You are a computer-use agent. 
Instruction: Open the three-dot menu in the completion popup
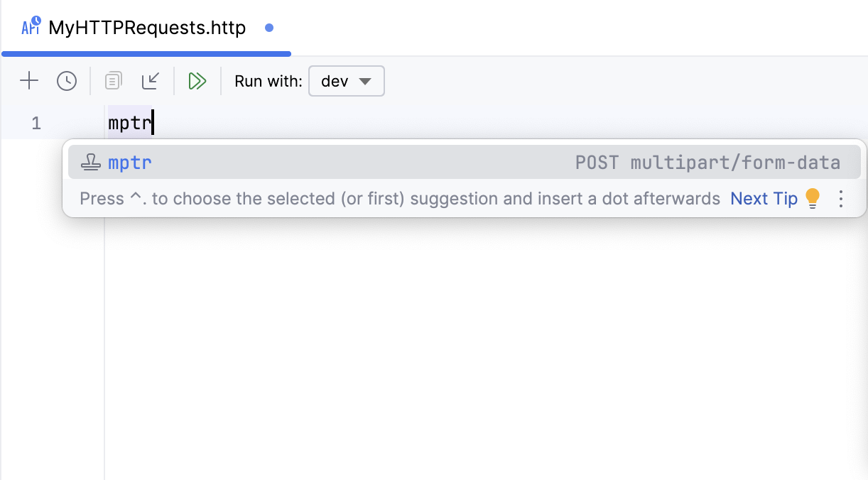(x=841, y=199)
